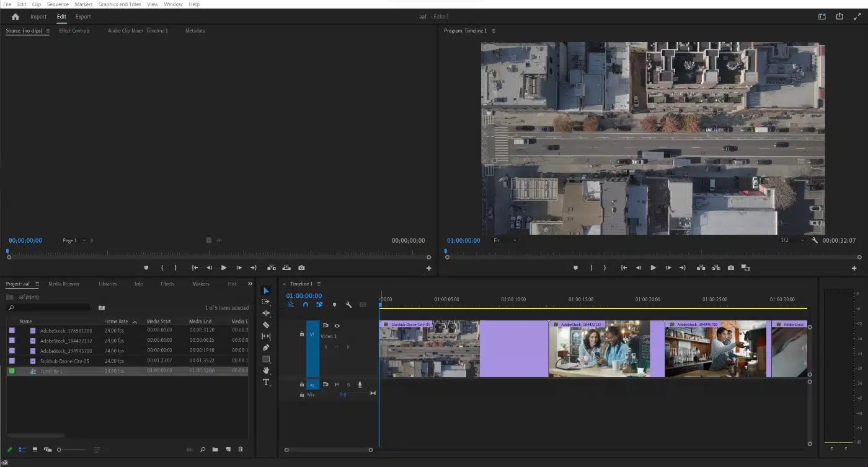Click the Home button in the header bar
868x467 pixels.
pyautogui.click(x=15, y=17)
